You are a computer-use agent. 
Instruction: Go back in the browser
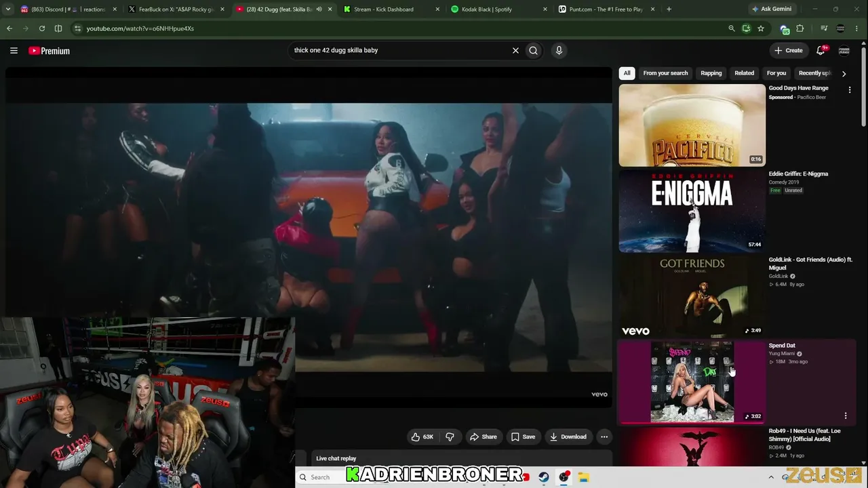click(9, 28)
